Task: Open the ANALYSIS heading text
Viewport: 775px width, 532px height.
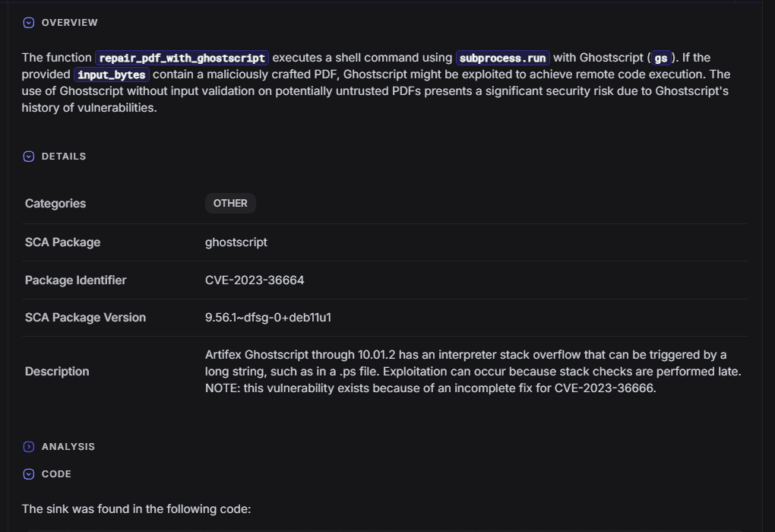Action: coord(68,447)
